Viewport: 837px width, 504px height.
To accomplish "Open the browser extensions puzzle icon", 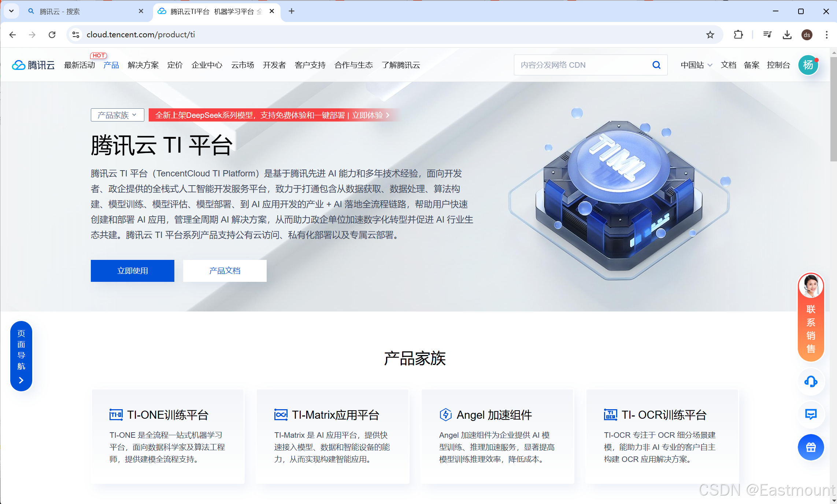I will [x=738, y=35].
